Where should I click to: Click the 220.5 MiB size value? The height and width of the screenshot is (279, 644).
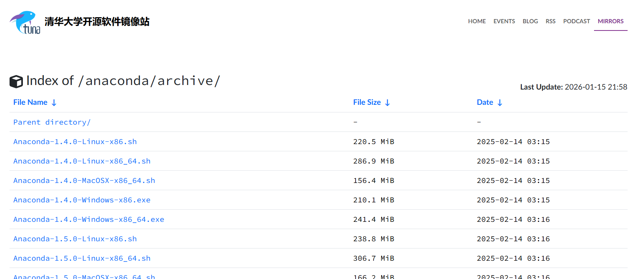point(374,142)
